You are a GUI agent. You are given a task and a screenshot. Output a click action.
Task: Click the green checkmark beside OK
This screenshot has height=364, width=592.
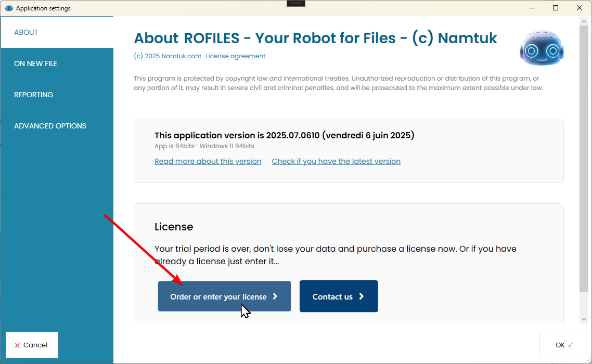pyautogui.click(x=570, y=345)
